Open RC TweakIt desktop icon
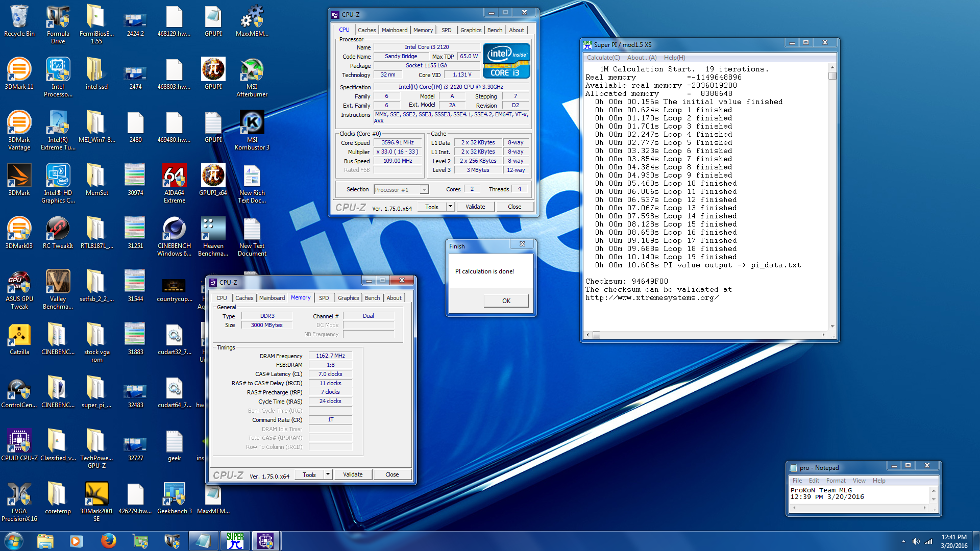This screenshot has height=551, width=980. (x=58, y=233)
